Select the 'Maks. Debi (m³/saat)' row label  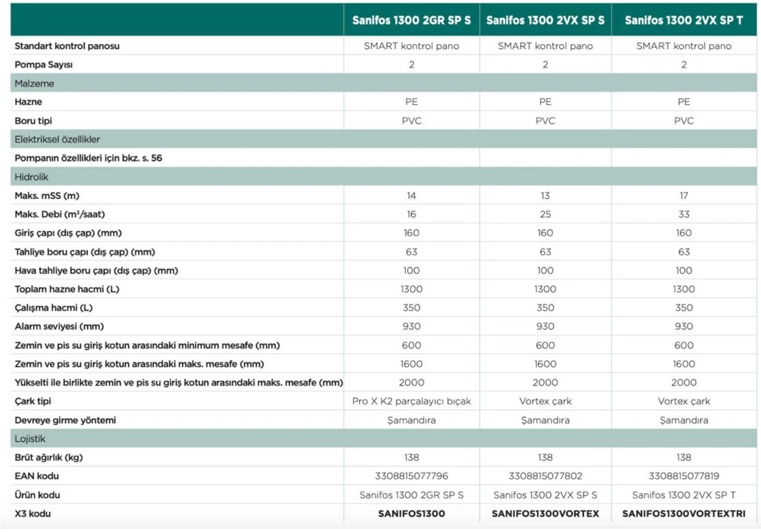[60, 214]
